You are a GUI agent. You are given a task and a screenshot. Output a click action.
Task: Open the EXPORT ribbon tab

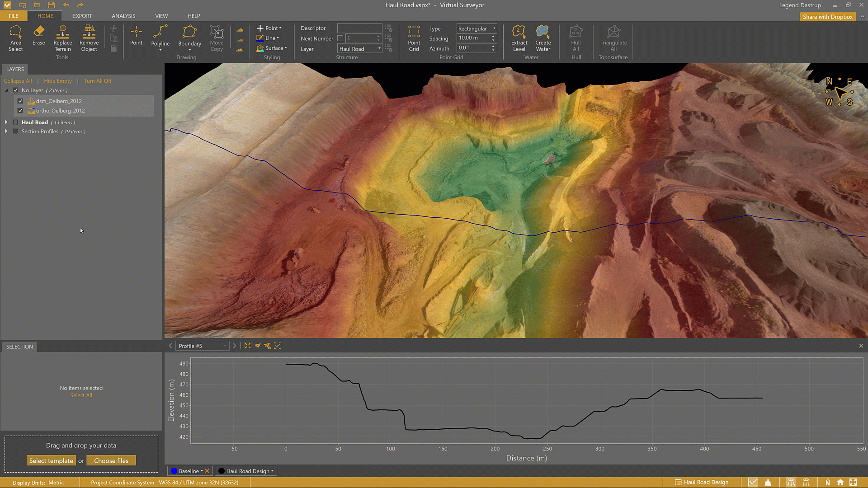(82, 16)
